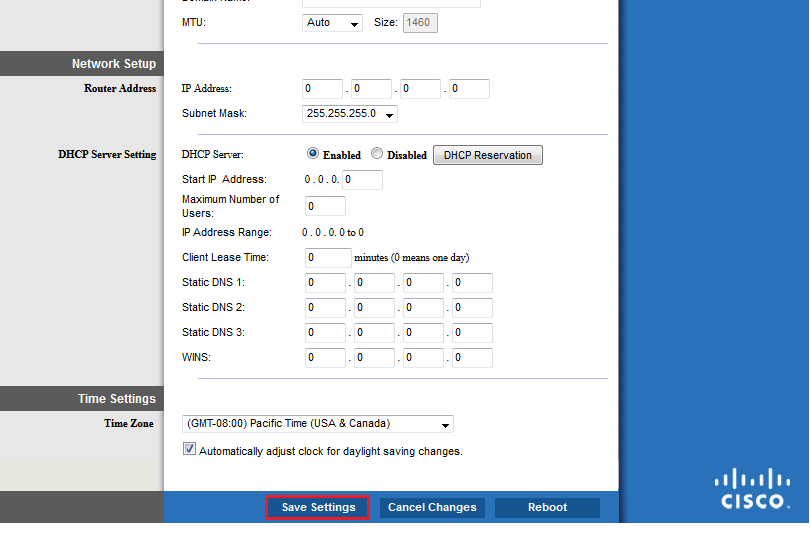The image size is (810, 540).
Task: Click the Router Address label
Action: pos(120,88)
